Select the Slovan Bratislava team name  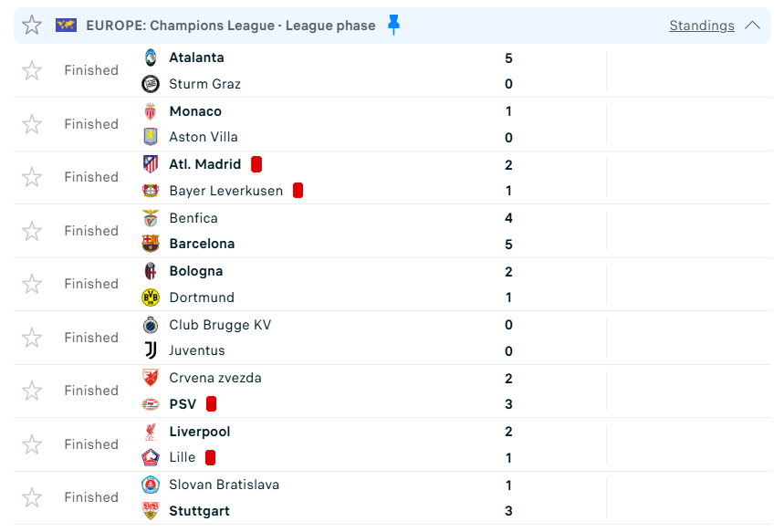tap(224, 485)
